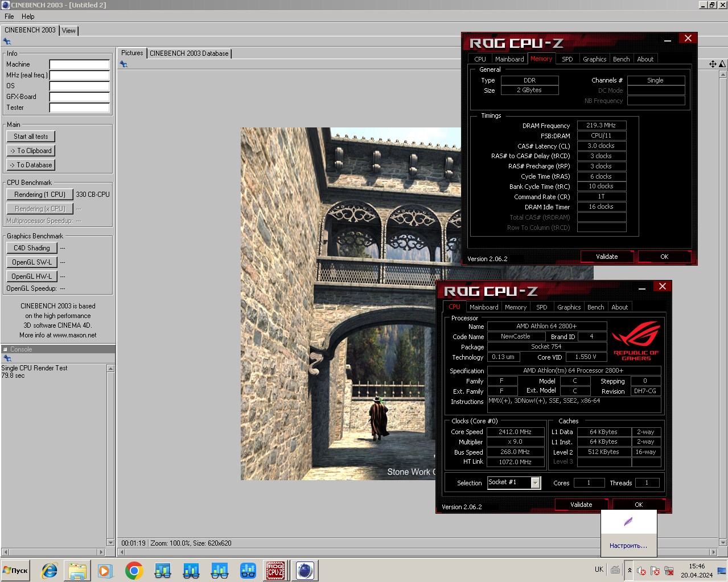Switch to ROG CPU-Z taskbar button
Viewport: 728px width, 582px height.
tap(275, 570)
